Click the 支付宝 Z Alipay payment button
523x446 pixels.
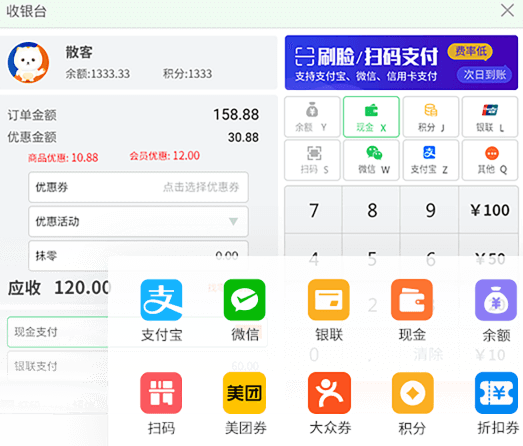(431, 160)
